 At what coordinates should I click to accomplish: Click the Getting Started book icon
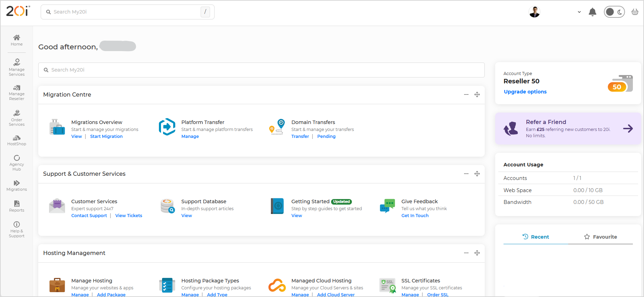(x=277, y=206)
